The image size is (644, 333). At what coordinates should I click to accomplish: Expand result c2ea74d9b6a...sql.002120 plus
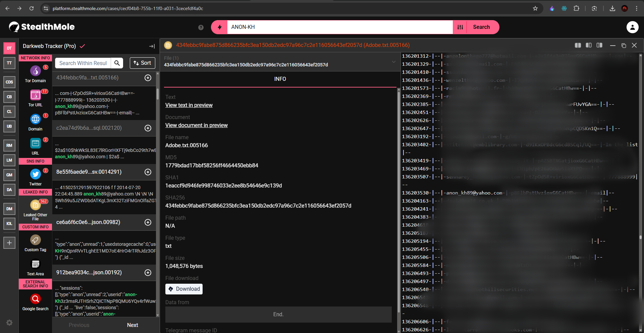(148, 128)
